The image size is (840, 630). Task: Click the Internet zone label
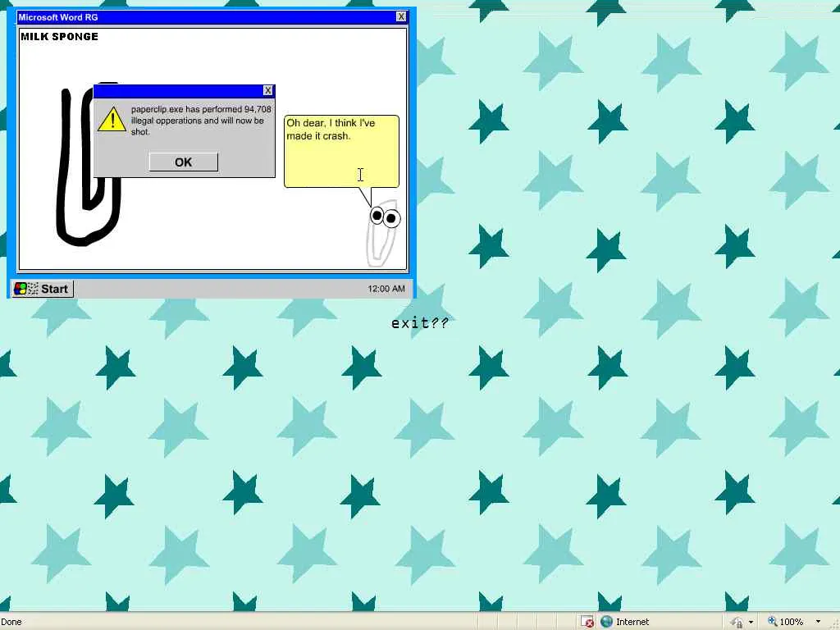pos(632,622)
